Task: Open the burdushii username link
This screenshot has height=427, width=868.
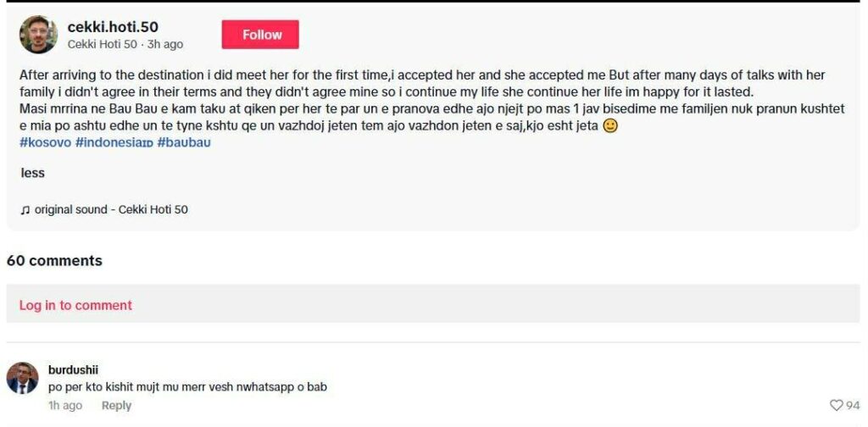Action: (x=73, y=369)
